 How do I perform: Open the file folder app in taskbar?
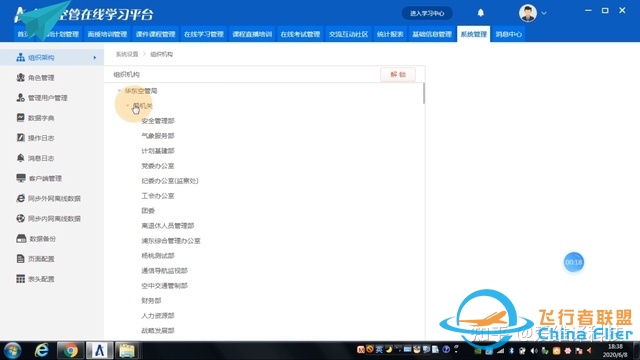tap(127, 351)
